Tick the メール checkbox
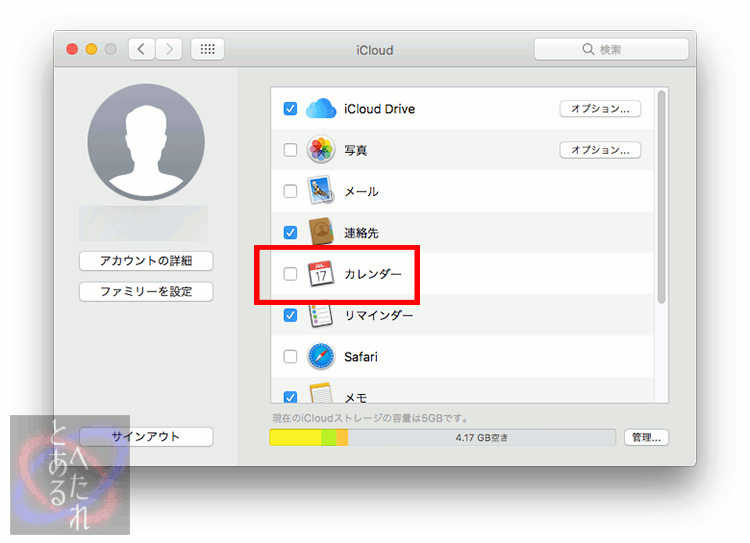 click(291, 191)
